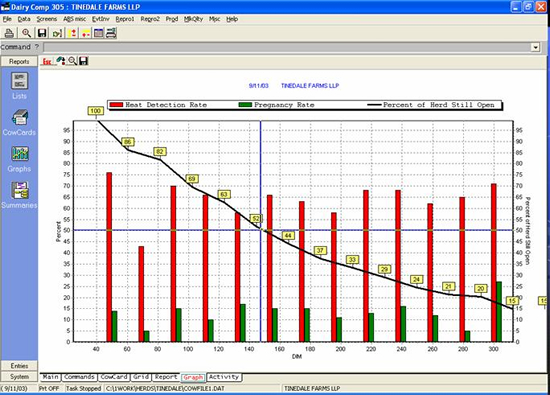Click the printer icon in the main toolbar
This screenshot has width=550, height=395.
coord(9,33)
